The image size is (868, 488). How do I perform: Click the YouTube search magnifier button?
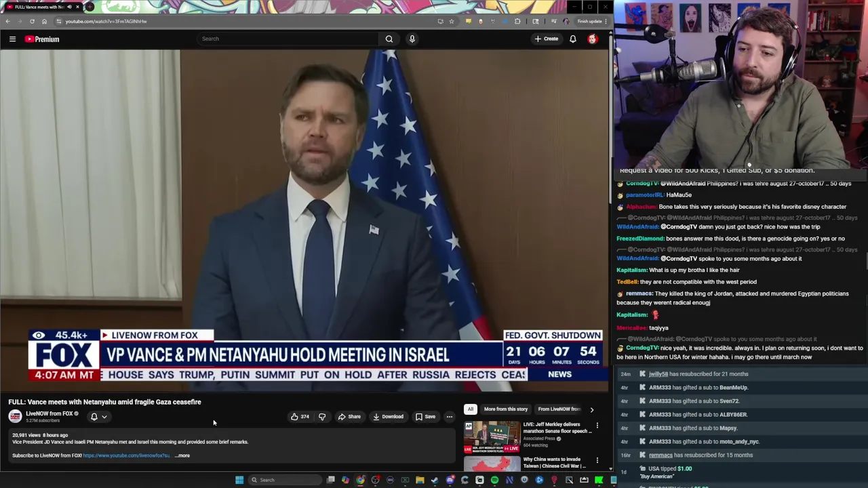click(x=389, y=39)
